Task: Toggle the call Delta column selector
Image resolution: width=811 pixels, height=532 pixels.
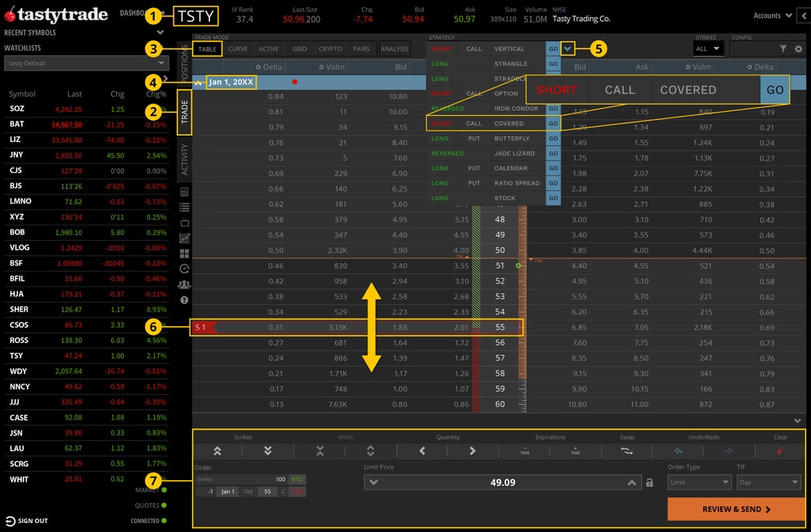Action: 258,67
